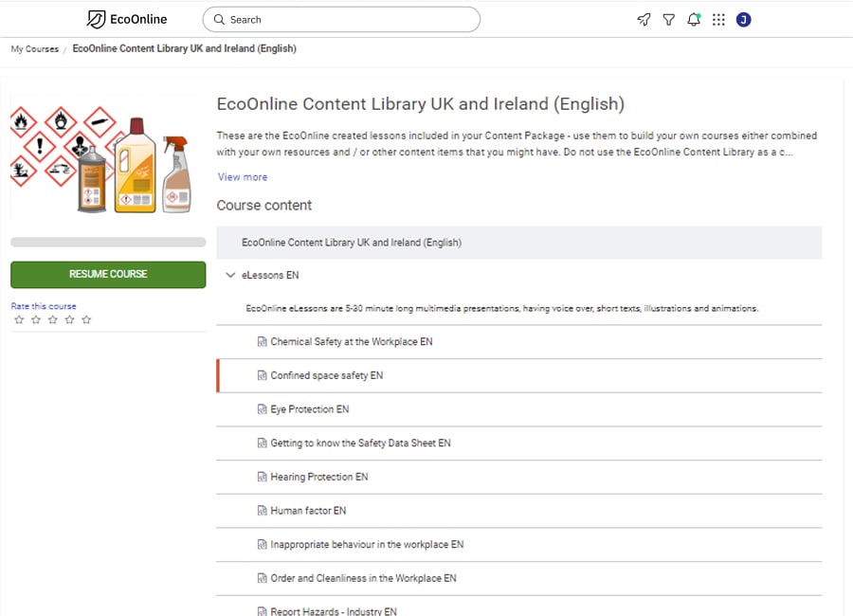Select the EcoOnline Content Library course header row
This screenshot has width=853, height=616.
coord(519,243)
